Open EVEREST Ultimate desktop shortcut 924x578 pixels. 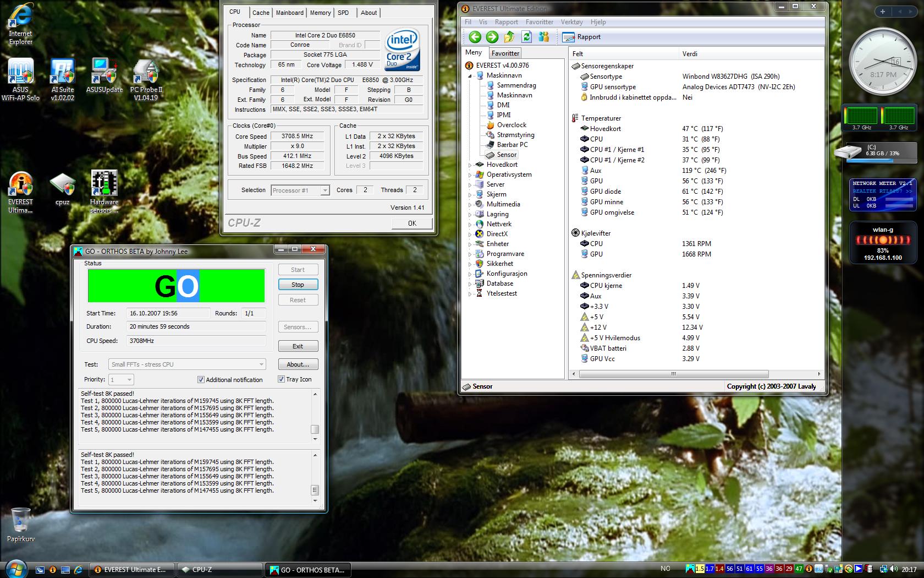20,193
